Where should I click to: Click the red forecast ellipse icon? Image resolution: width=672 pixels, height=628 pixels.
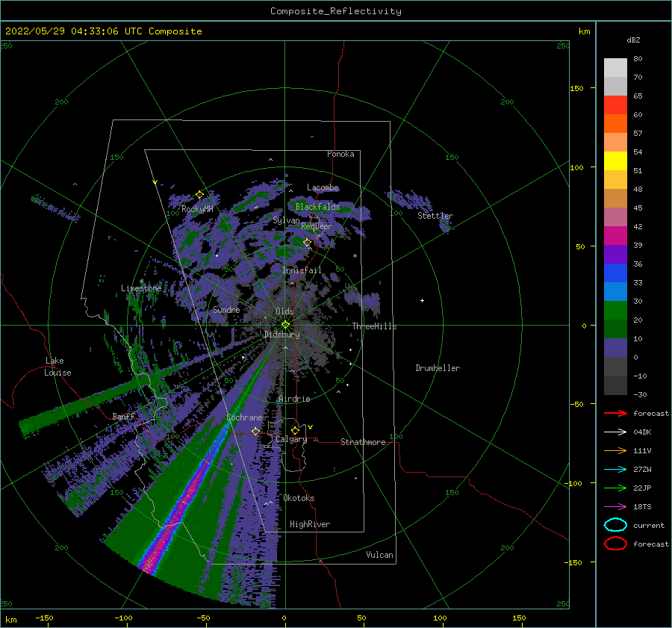615,544
